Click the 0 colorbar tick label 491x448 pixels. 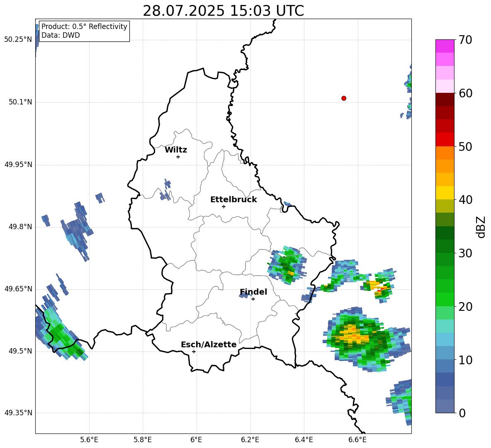click(x=462, y=413)
